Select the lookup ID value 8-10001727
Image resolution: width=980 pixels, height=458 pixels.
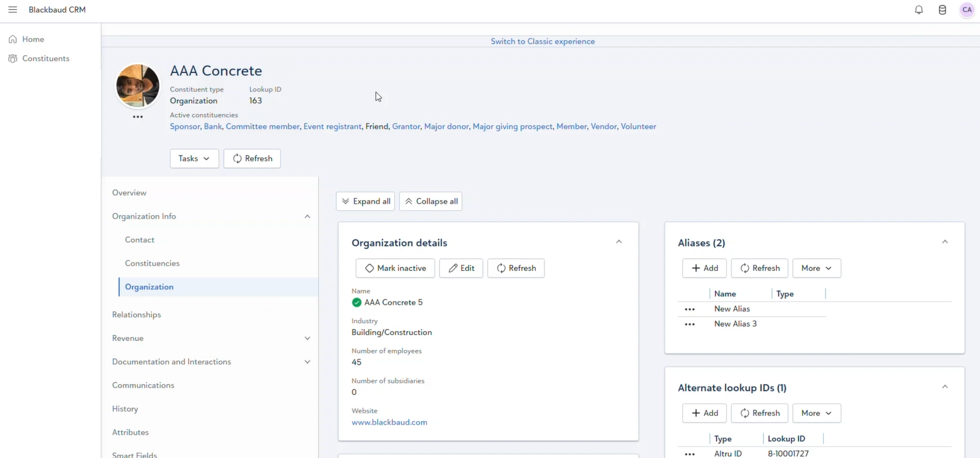pyautogui.click(x=788, y=453)
